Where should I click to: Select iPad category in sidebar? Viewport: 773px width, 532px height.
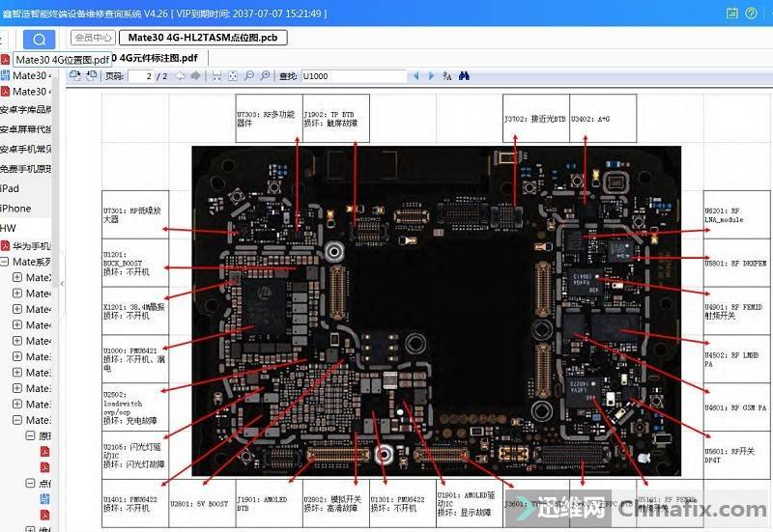coord(10,188)
